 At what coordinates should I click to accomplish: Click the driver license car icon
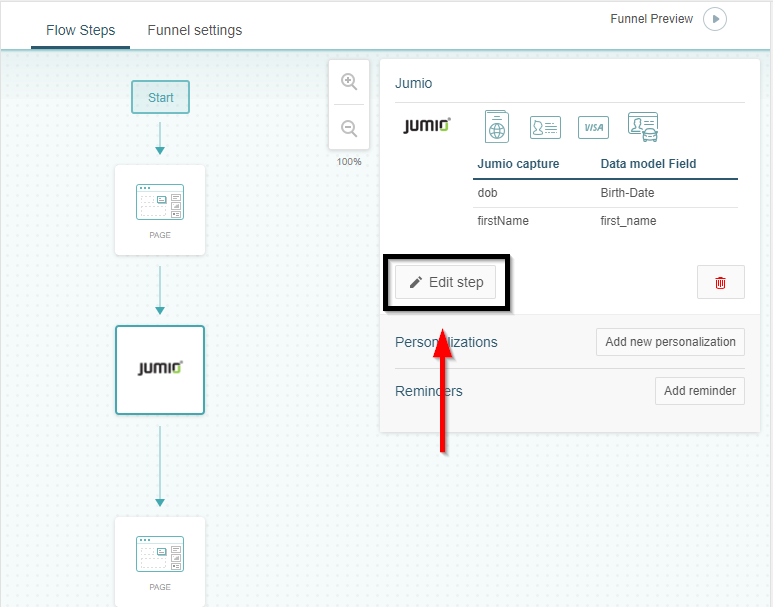643,127
